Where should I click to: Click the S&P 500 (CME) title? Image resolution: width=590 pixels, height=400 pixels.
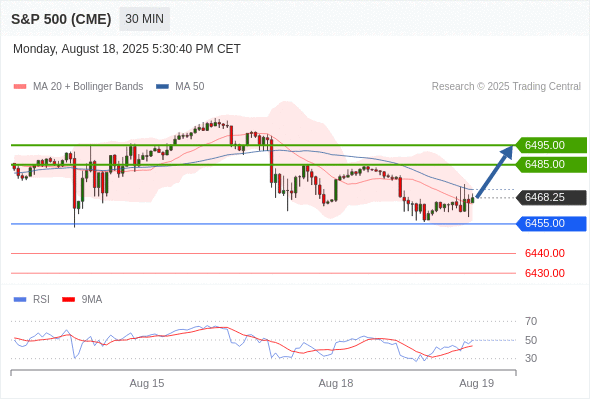(61, 19)
